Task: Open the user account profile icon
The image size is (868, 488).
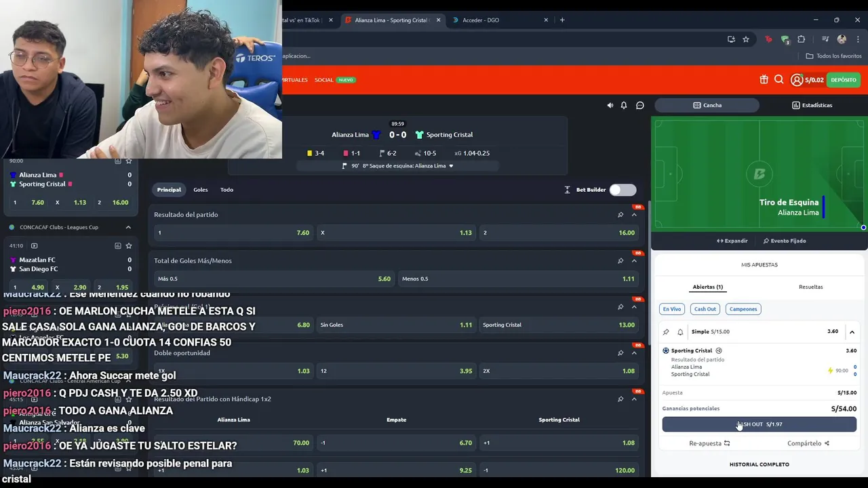Action: coord(797,80)
